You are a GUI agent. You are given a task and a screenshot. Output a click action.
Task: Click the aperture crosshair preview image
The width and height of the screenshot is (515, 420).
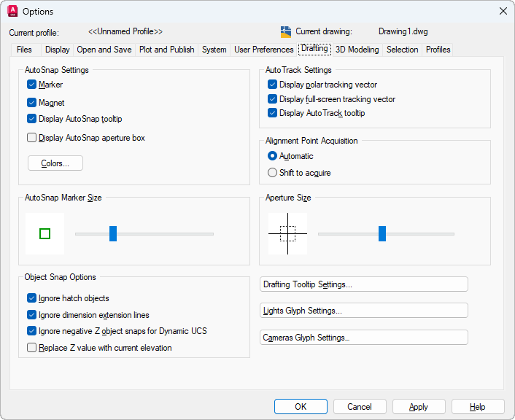tap(287, 233)
